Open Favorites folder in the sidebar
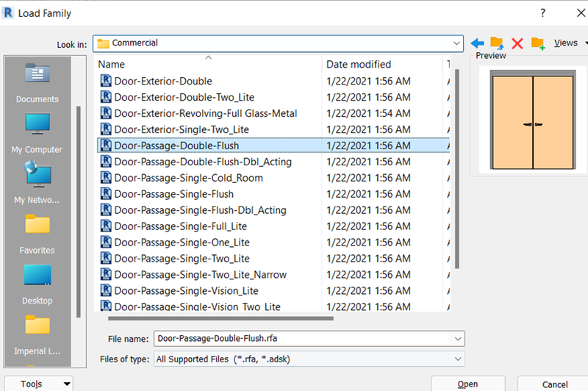The image size is (588, 391). (x=37, y=234)
